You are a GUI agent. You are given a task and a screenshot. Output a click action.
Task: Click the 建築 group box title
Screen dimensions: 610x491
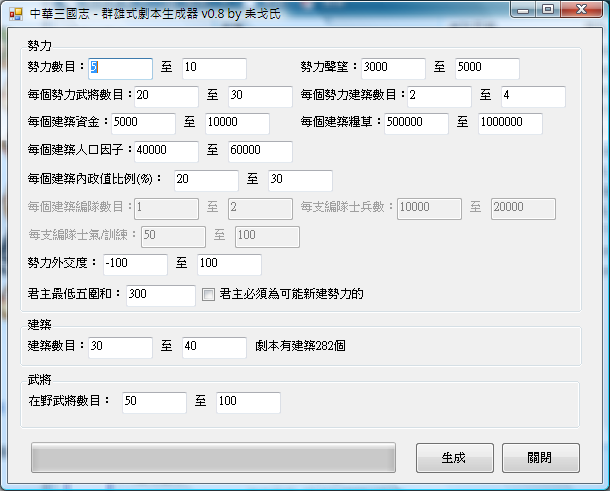(x=39, y=324)
